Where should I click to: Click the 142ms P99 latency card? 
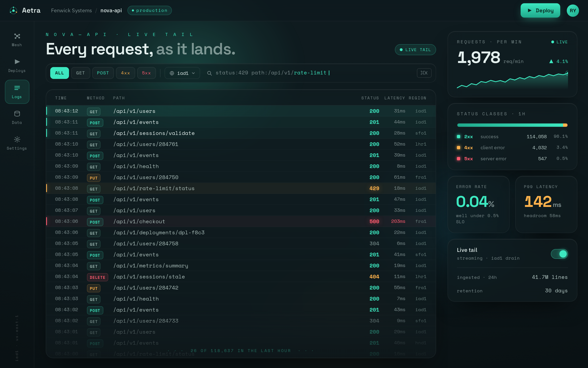click(546, 204)
